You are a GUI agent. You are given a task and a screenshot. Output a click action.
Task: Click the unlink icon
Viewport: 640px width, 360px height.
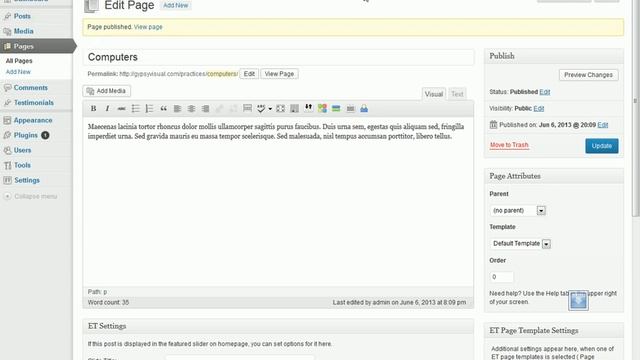pyautogui.click(x=233, y=109)
